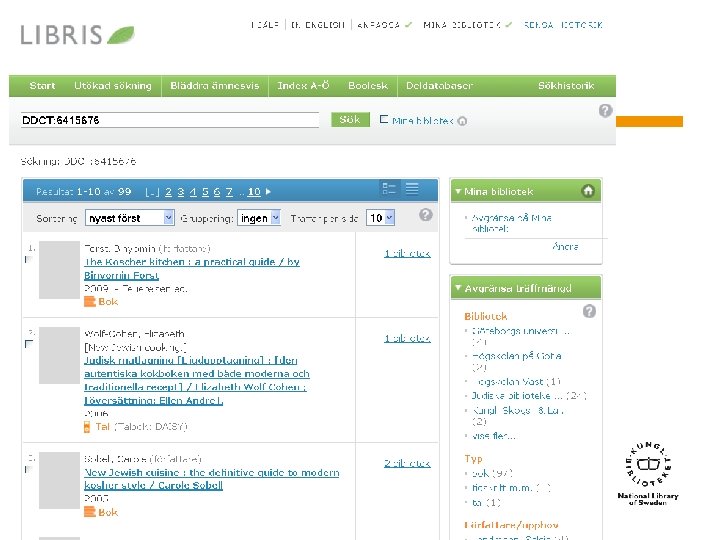This screenshot has height=540, width=720.
Task: Open 2 bibliotek link for New Jewish cuisine
Action: (x=407, y=463)
